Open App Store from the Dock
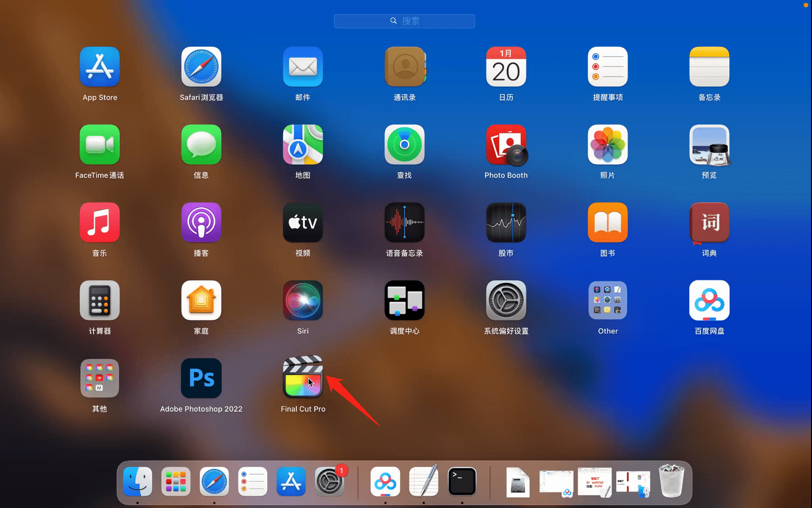The height and width of the screenshot is (508, 812). click(x=291, y=482)
